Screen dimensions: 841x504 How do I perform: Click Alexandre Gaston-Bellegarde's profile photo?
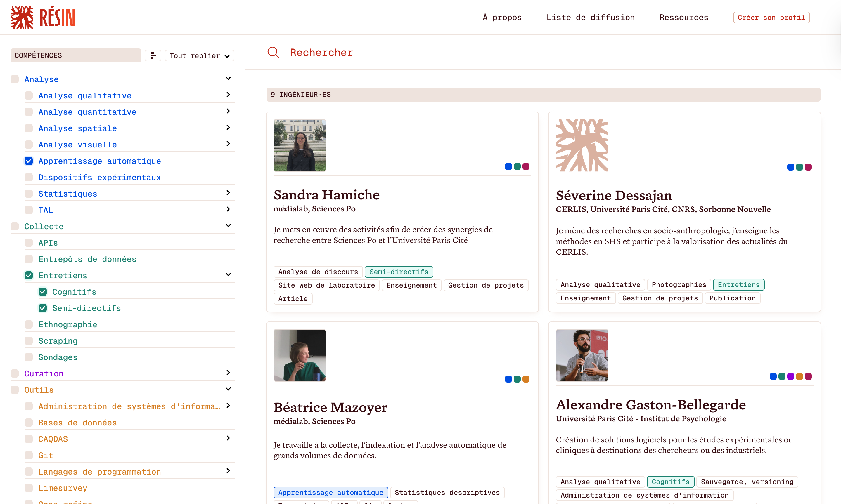tap(582, 355)
